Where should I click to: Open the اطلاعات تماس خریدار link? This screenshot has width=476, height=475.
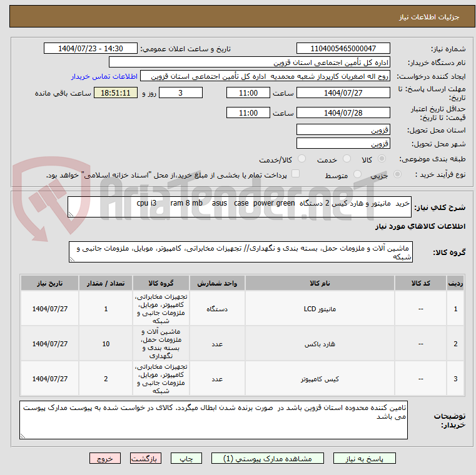(104, 76)
